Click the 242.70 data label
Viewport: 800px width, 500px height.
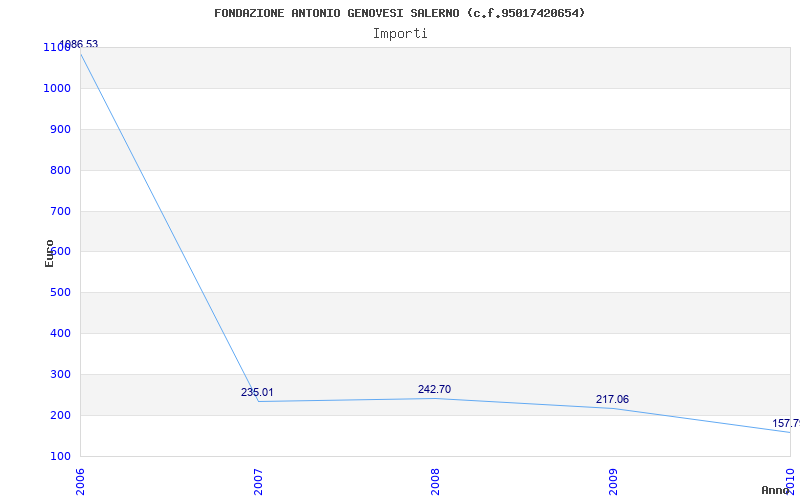coord(435,389)
